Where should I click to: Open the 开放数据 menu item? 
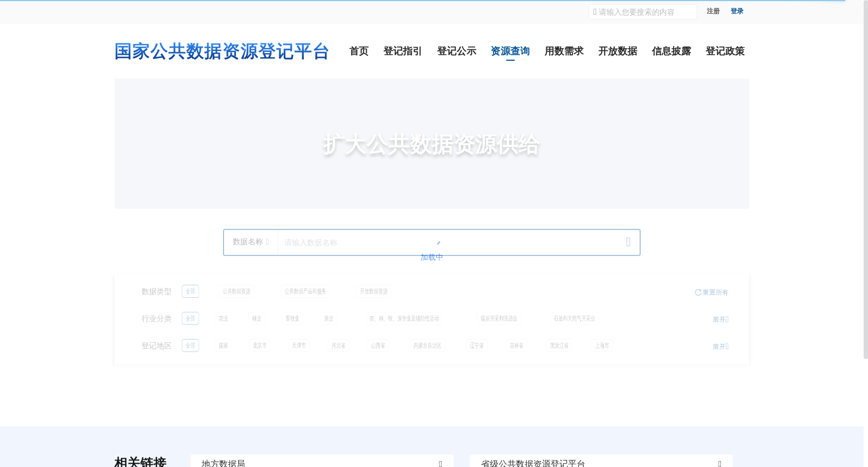coord(617,51)
